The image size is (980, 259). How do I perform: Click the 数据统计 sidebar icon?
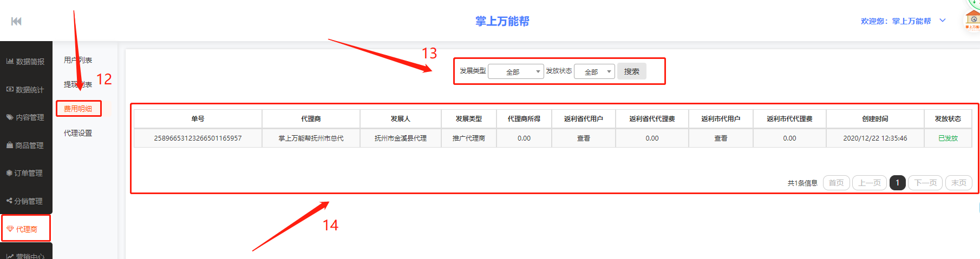click(x=10, y=90)
